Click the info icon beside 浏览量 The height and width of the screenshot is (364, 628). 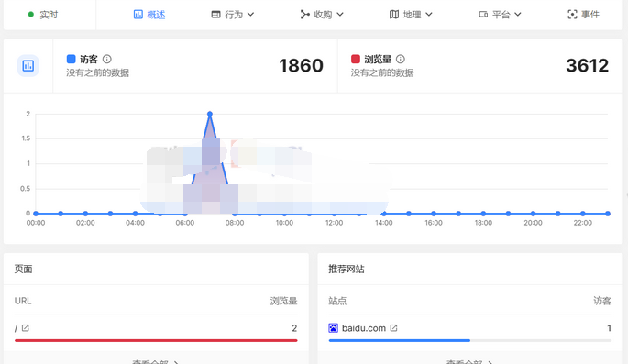coord(400,60)
